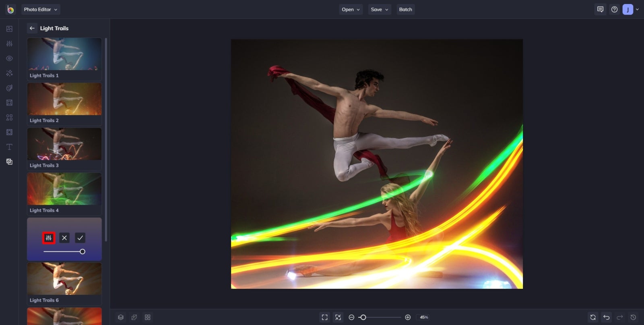The image size is (644, 325).
Task: Undo the last action
Action: (607, 317)
